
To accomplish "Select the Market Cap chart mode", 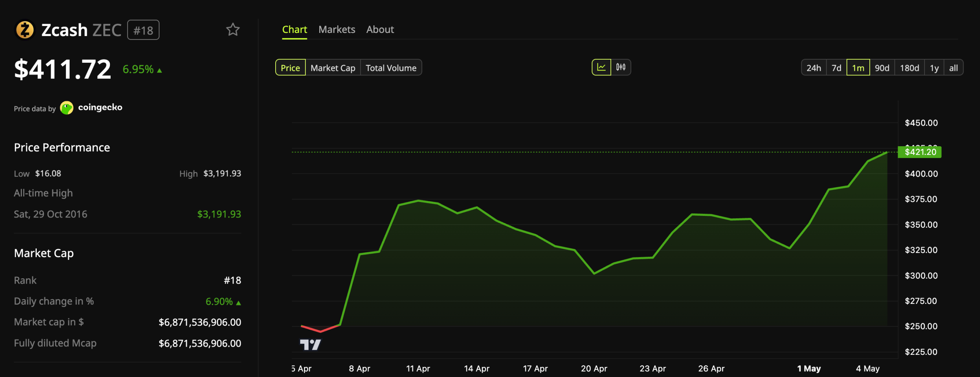I will click(333, 68).
